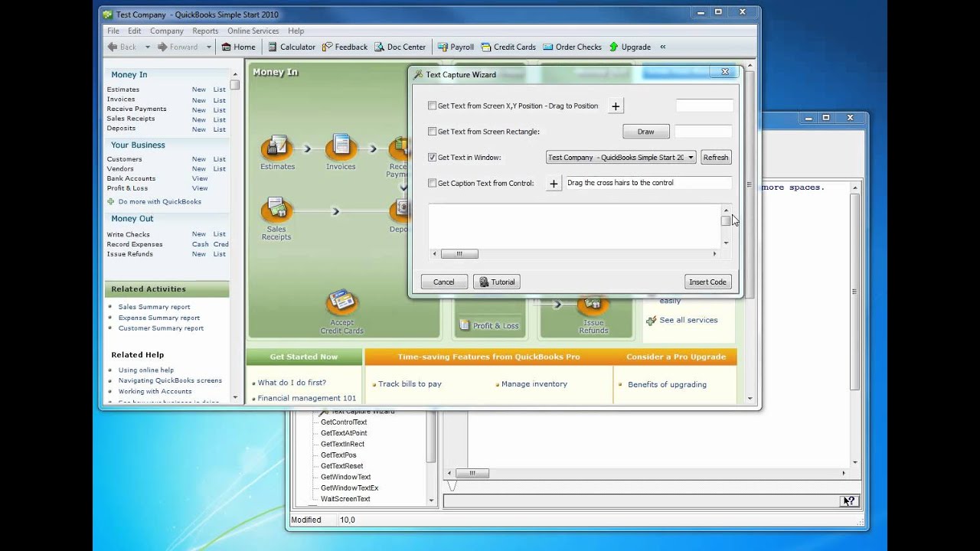Open the Tutorial button
The image size is (980, 551).
pos(497,282)
